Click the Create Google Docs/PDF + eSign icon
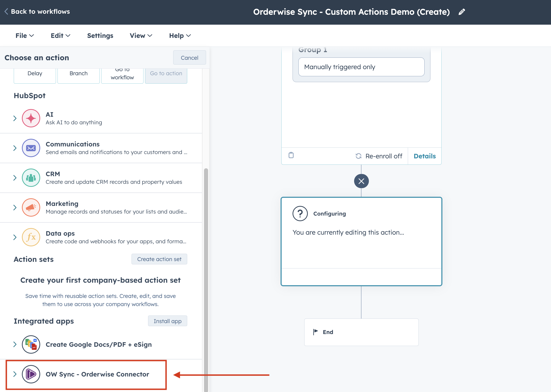 pyautogui.click(x=31, y=344)
